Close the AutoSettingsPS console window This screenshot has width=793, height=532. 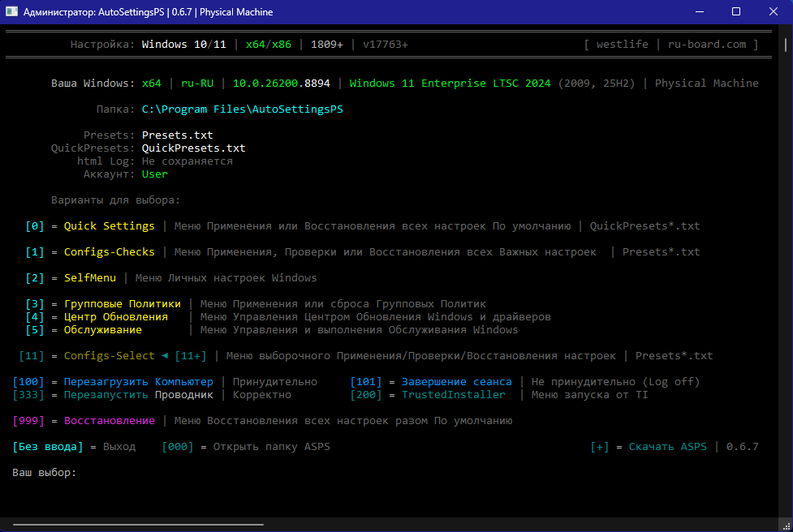[x=774, y=11]
